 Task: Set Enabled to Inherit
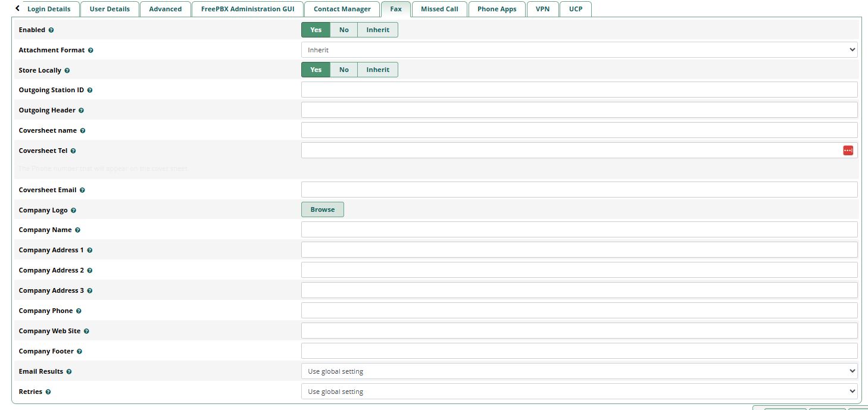[377, 30]
